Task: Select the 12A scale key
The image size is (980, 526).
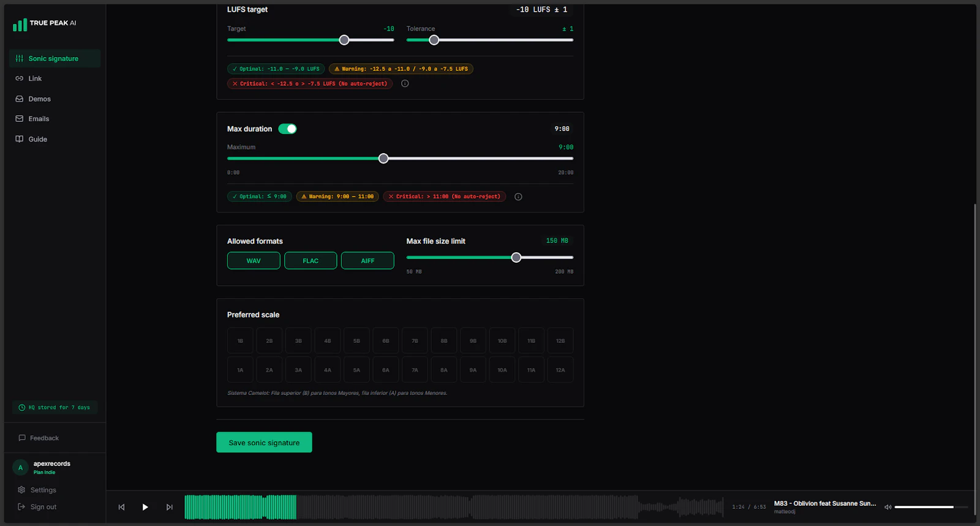Action: click(560, 370)
